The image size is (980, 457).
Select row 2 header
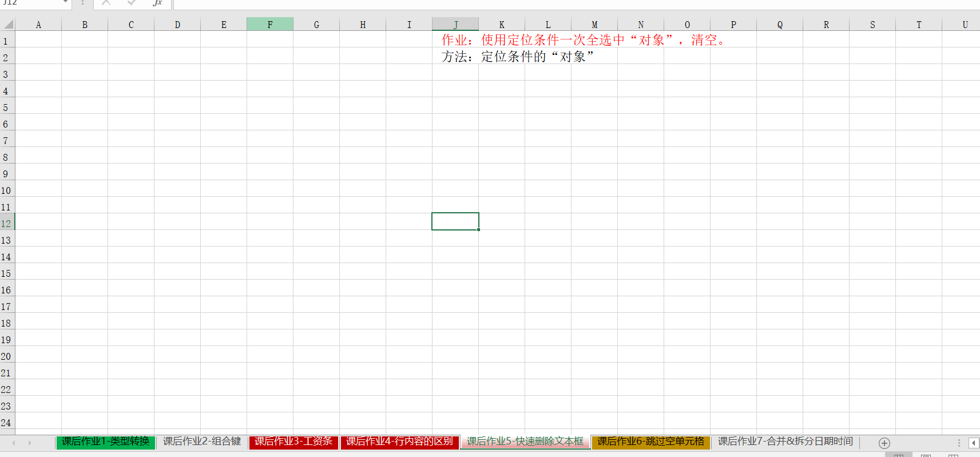tap(7, 56)
